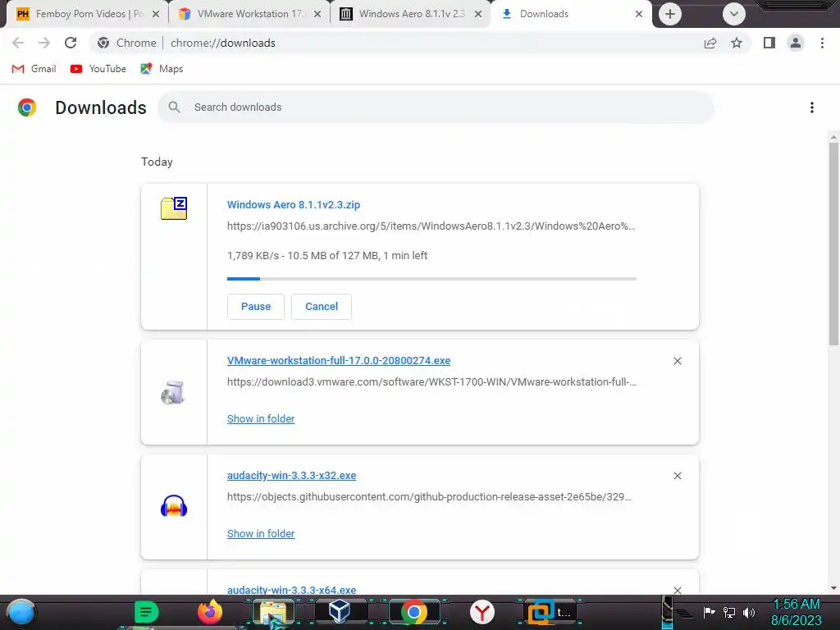840x630 pixels.
Task: Click the Search downloads field
Action: (x=436, y=107)
